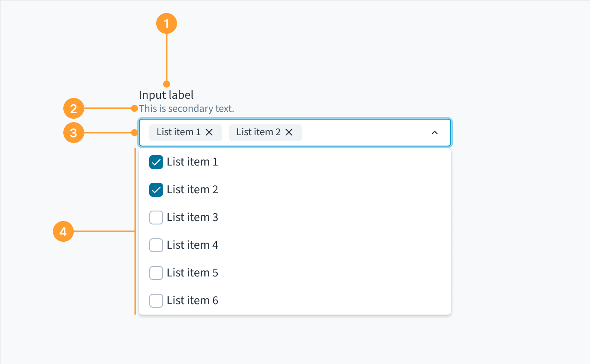Click the X icon inside the second tag
The height and width of the screenshot is (364, 590).
[x=289, y=132]
